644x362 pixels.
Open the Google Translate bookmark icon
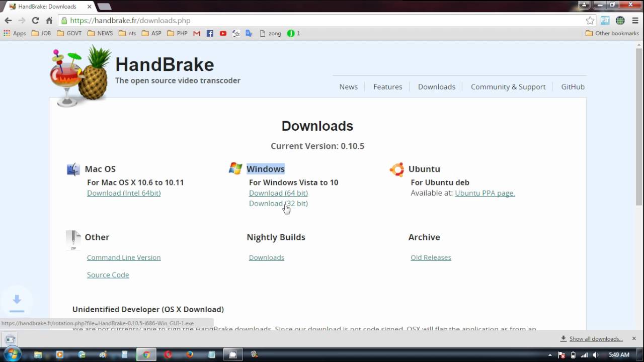pyautogui.click(x=249, y=33)
